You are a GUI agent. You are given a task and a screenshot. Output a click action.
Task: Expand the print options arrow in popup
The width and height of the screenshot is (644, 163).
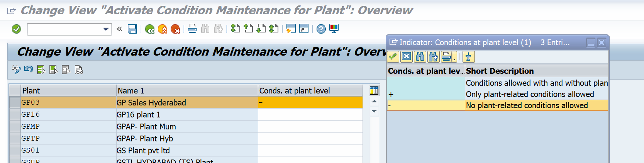point(454,58)
